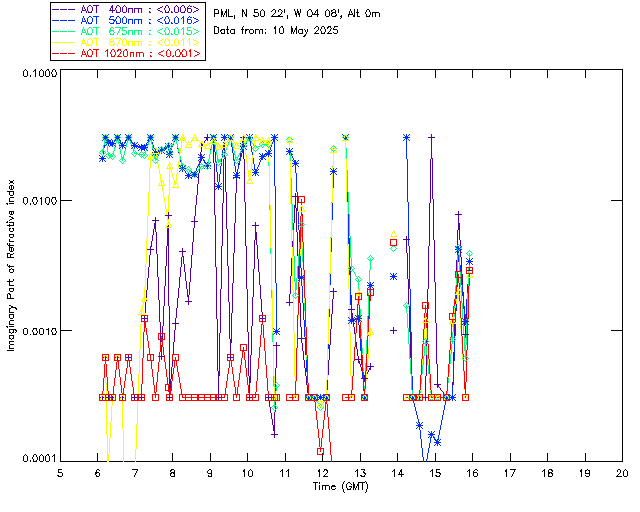Click the x-axis tick label 17

[x=510, y=473]
